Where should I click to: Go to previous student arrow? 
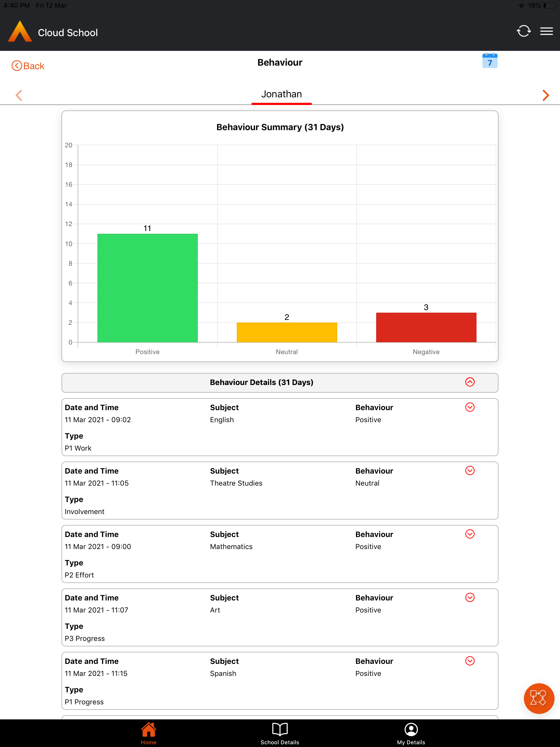tap(19, 95)
